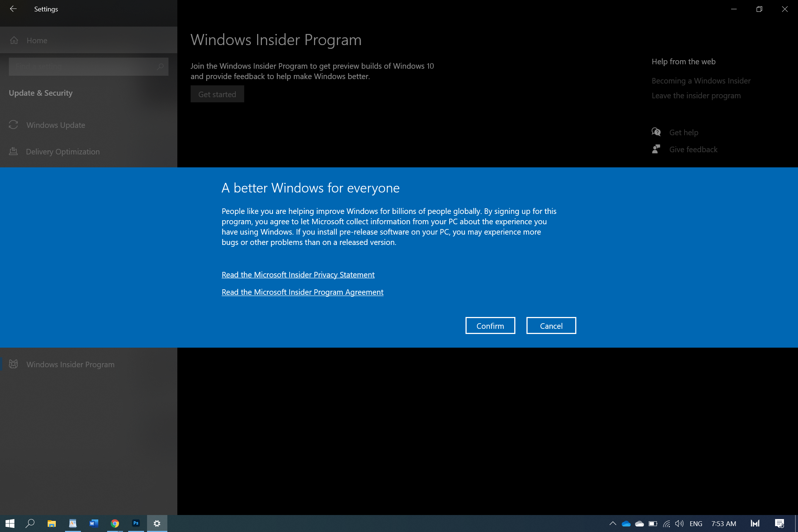
Task: Click the search magnifier in settings field
Action: [x=160, y=66]
